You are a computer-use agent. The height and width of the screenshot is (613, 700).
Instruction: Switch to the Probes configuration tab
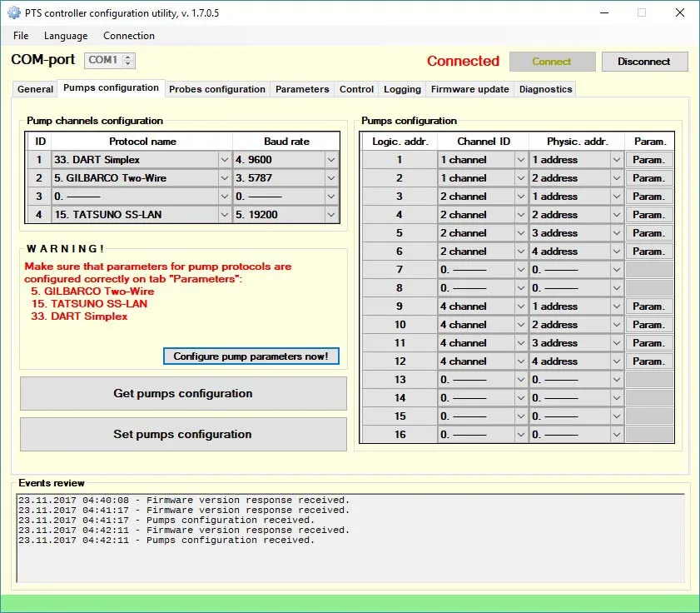(x=216, y=89)
